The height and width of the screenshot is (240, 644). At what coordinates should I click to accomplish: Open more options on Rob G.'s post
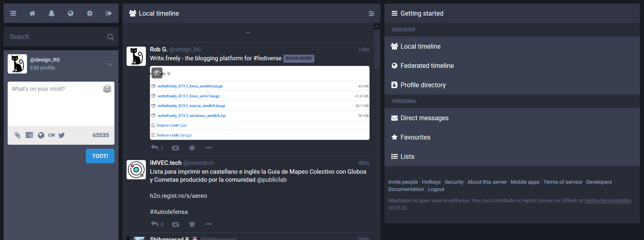click(209, 148)
